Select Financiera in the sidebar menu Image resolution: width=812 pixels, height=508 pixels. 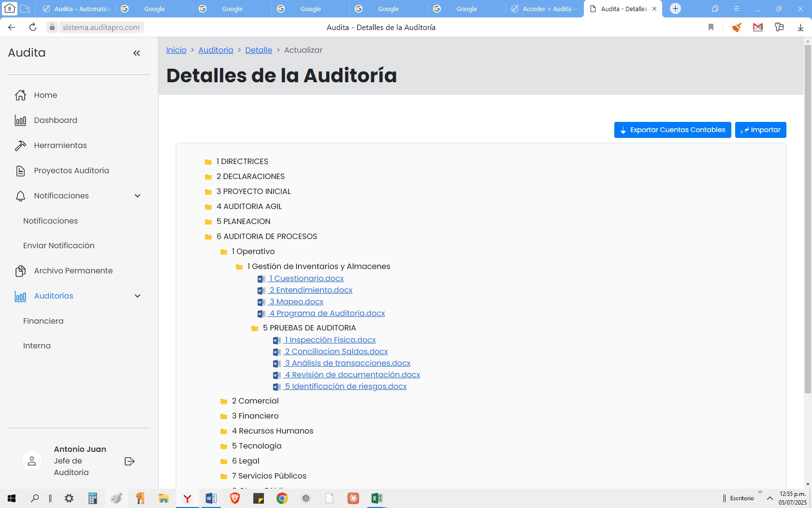[x=43, y=321]
